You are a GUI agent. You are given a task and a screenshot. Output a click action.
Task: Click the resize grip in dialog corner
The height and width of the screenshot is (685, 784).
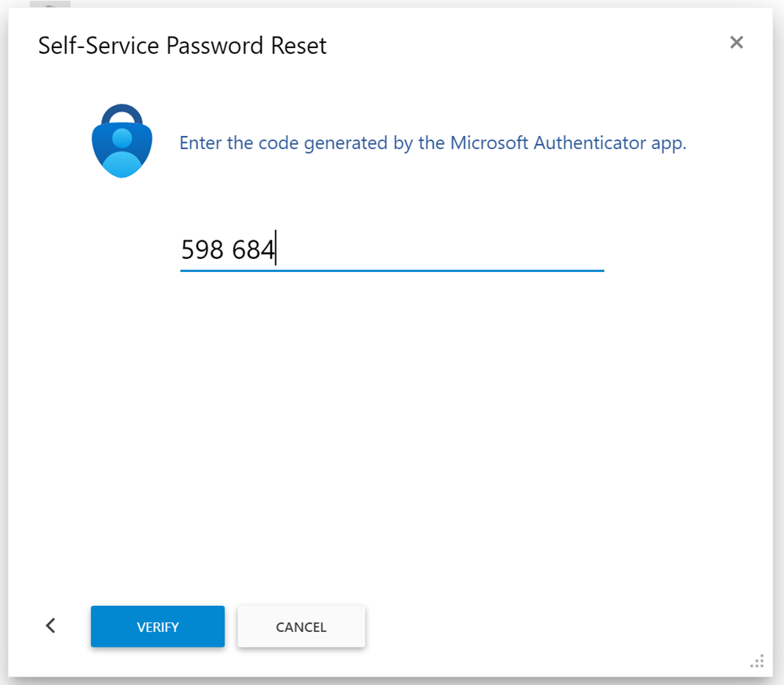tap(757, 661)
